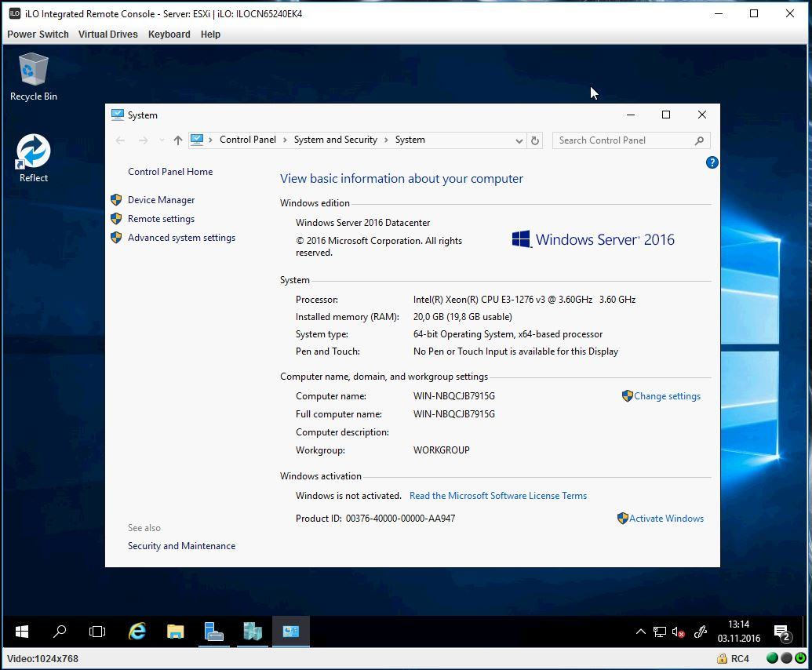The width and height of the screenshot is (812, 670).
Task: Open Remote settings link
Action: point(161,219)
